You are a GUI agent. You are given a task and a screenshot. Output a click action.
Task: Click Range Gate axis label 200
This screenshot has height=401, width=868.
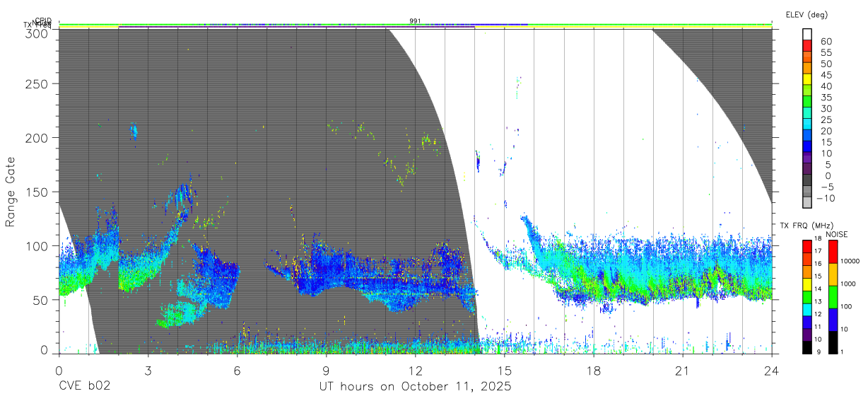click(38, 137)
